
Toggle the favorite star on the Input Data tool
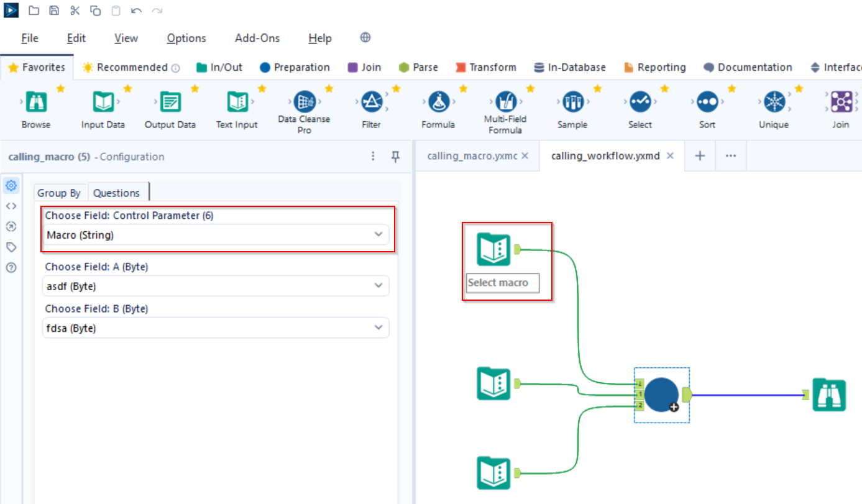tap(128, 88)
